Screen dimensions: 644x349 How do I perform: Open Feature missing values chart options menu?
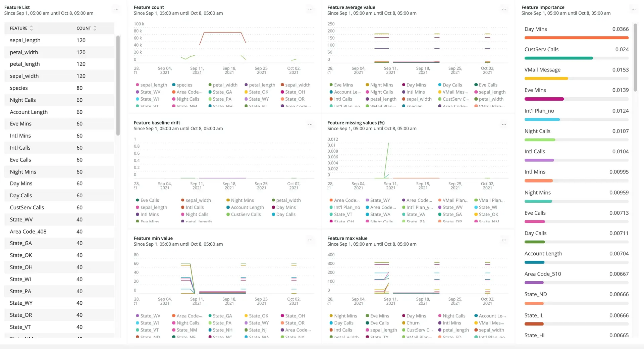click(x=504, y=125)
